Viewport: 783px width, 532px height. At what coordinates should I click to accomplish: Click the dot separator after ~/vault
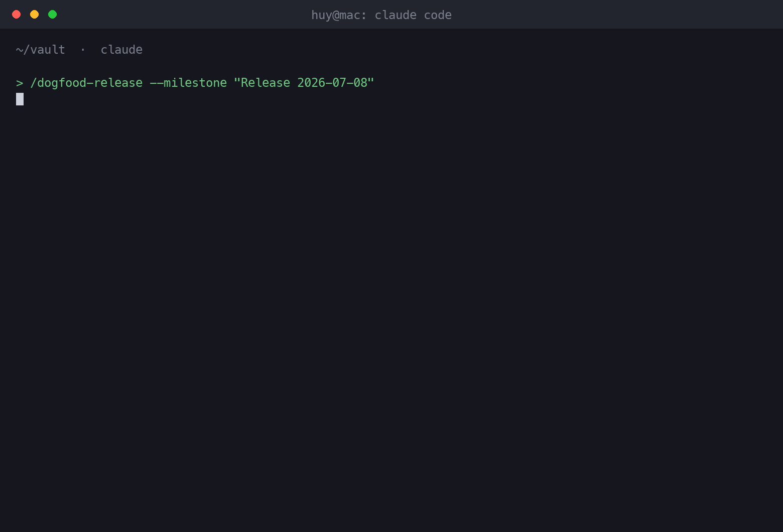[x=83, y=50]
